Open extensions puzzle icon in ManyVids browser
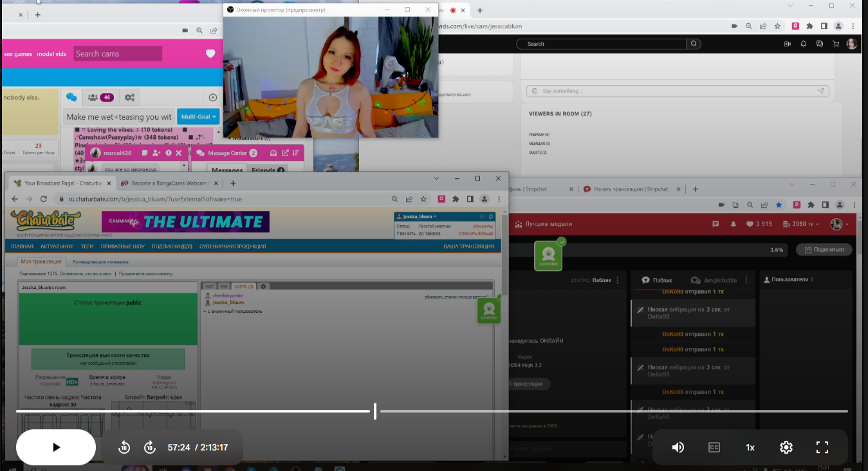The image size is (868, 471). [x=810, y=26]
